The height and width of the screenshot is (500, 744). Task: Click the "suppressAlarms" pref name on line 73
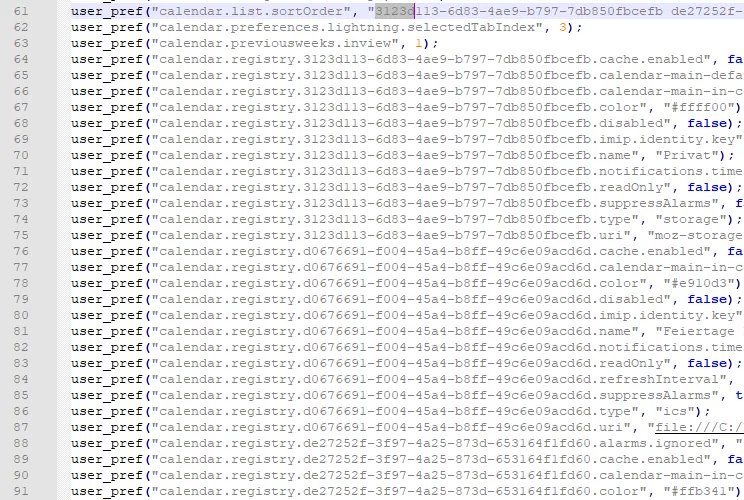coord(655,204)
